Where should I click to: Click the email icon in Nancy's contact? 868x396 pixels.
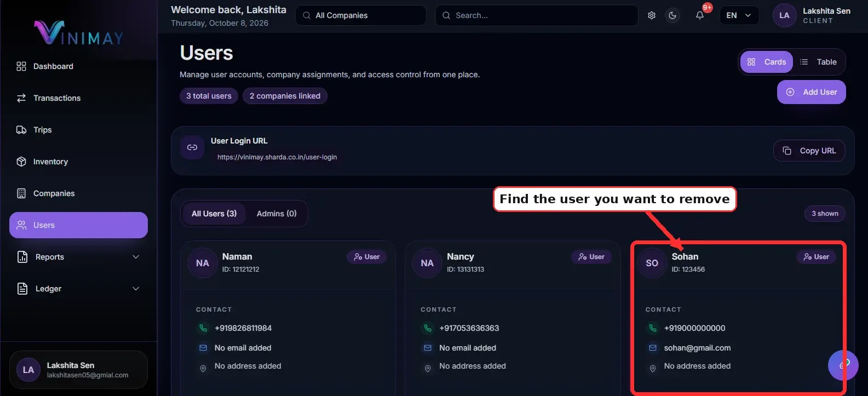click(428, 348)
